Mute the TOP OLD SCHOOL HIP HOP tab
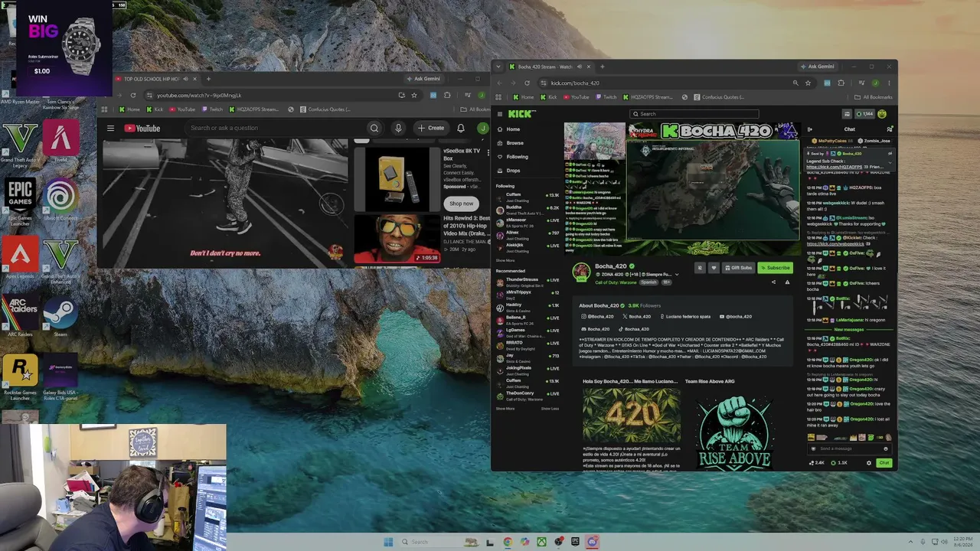This screenshot has height=551, width=980. (184, 79)
